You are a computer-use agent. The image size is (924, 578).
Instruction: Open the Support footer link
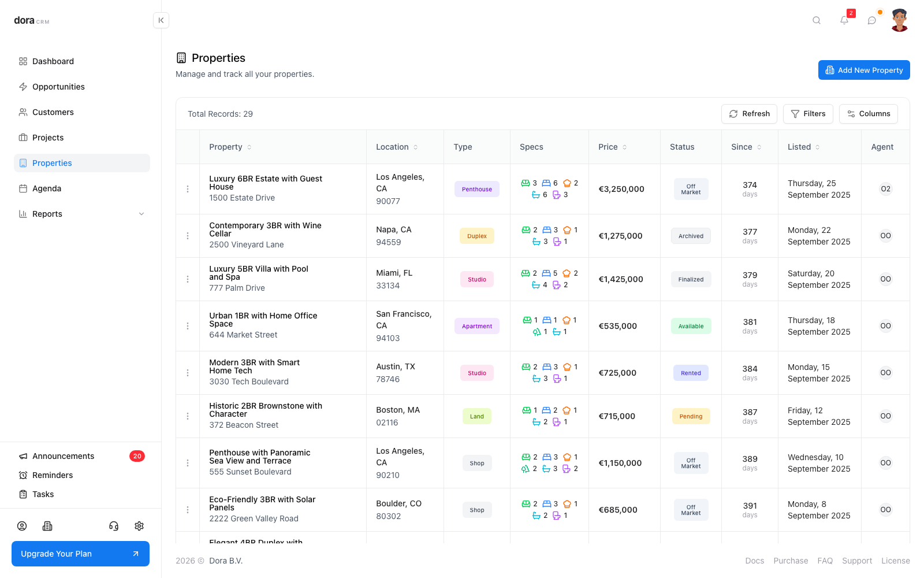857,561
